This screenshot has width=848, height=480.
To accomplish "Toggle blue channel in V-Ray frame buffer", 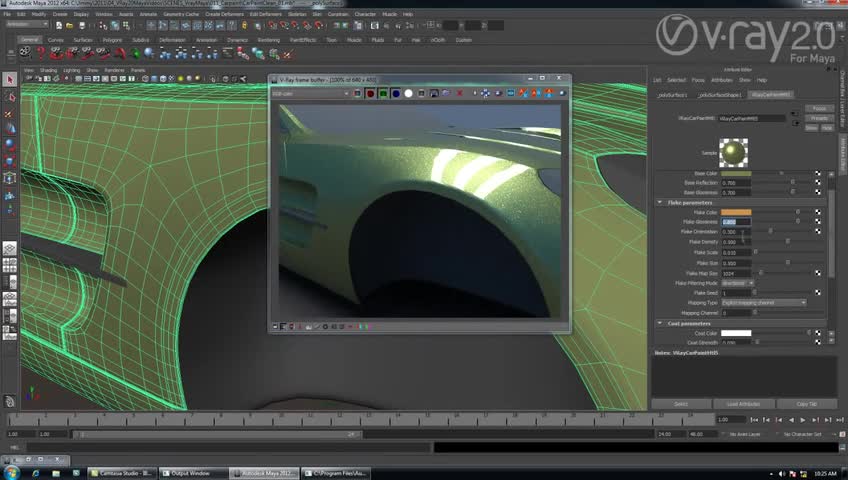I will point(396,93).
